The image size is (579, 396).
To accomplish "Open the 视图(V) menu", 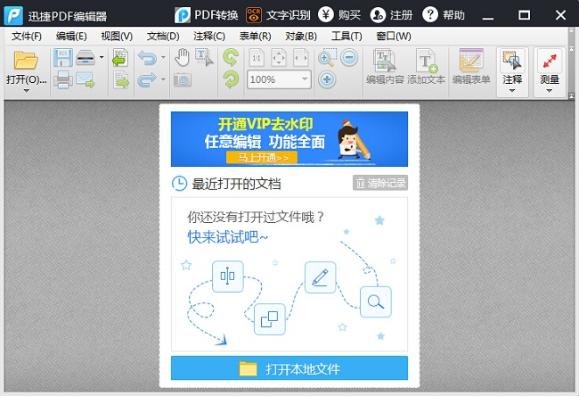I will pyautogui.click(x=117, y=36).
